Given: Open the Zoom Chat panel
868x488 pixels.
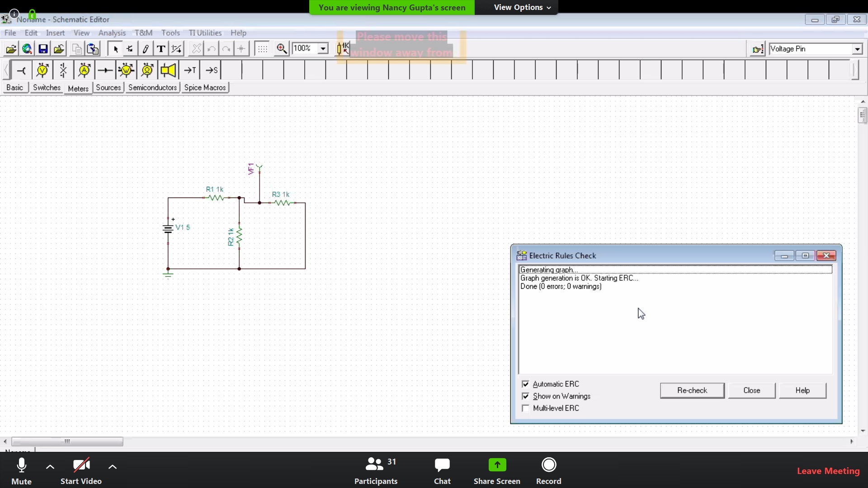Looking at the screenshot, I should tap(442, 471).
